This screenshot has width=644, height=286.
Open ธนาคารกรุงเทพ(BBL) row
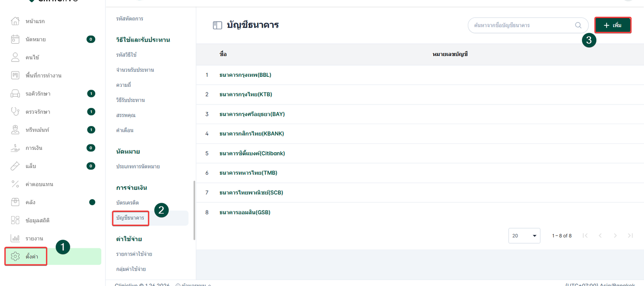click(x=420, y=75)
